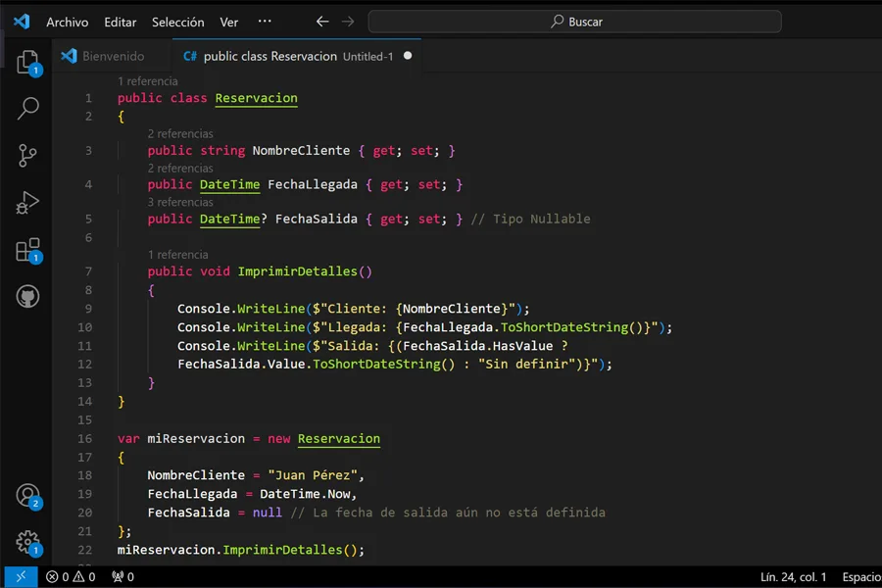The image size is (882, 588).
Task: Click the FechaSalida property name on line 5
Action: (317, 219)
